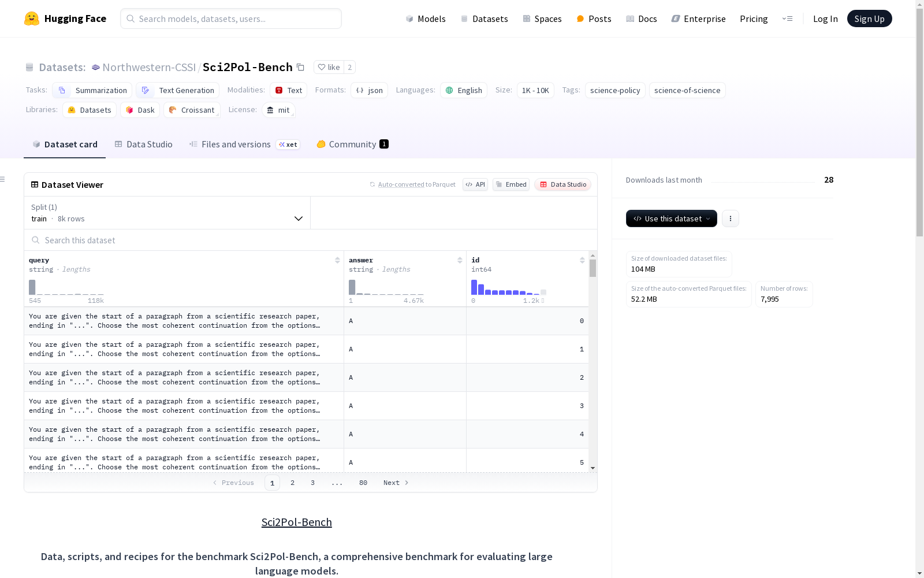Click the query lengths histogram
924x578 pixels.
click(x=66, y=287)
